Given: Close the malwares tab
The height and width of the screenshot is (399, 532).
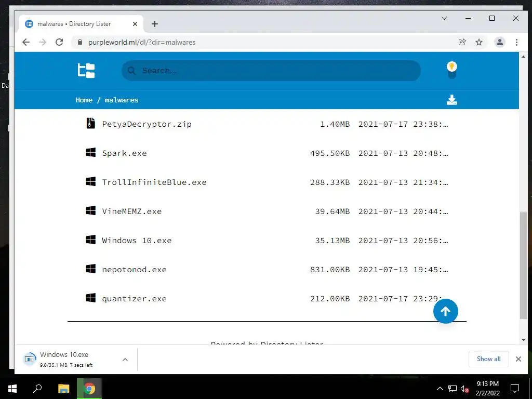Looking at the screenshot, I should coord(135,24).
